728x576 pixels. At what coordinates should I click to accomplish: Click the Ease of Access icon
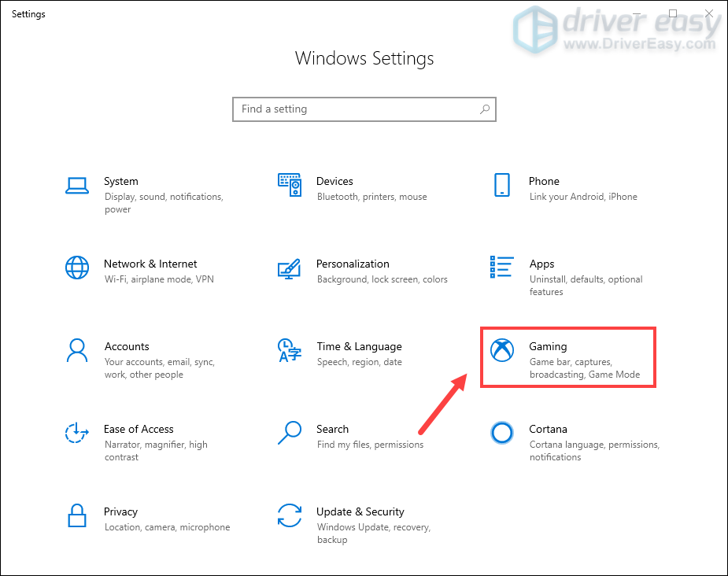(x=76, y=433)
